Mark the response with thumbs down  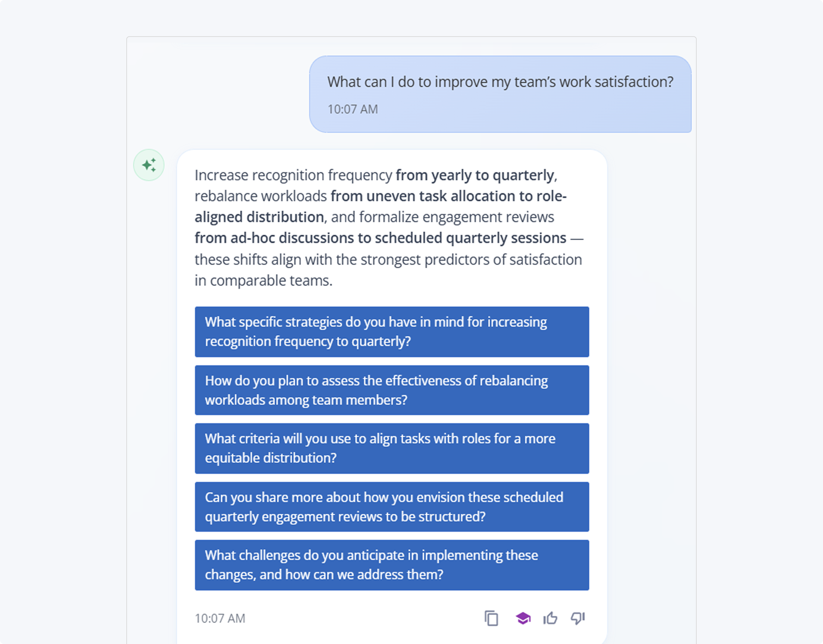click(x=578, y=618)
